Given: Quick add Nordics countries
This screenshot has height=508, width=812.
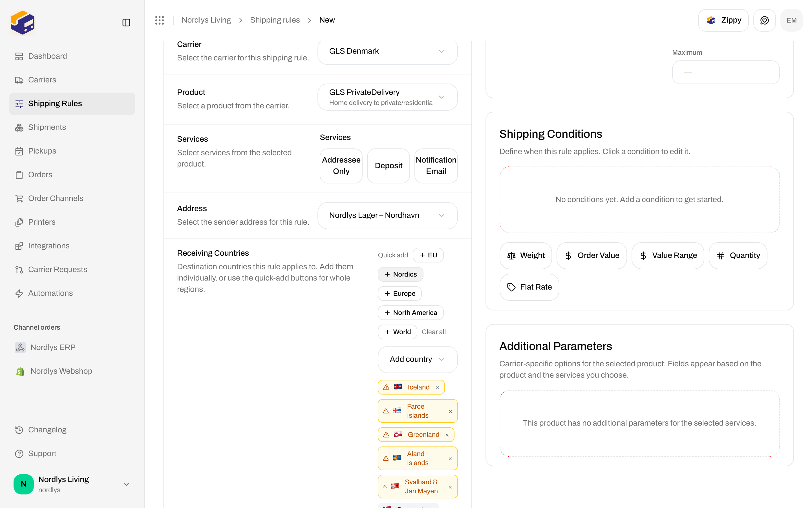Looking at the screenshot, I should pos(401,274).
